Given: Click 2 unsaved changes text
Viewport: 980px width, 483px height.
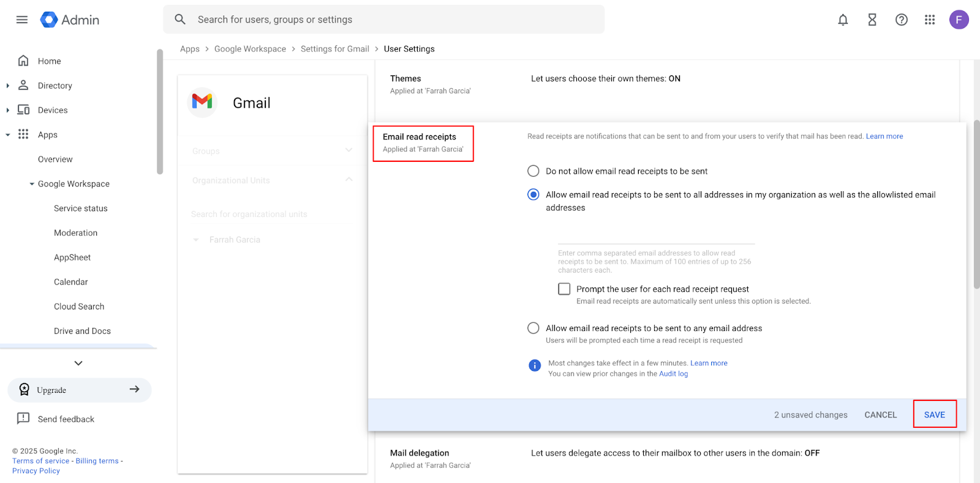Looking at the screenshot, I should pos(811,414).
